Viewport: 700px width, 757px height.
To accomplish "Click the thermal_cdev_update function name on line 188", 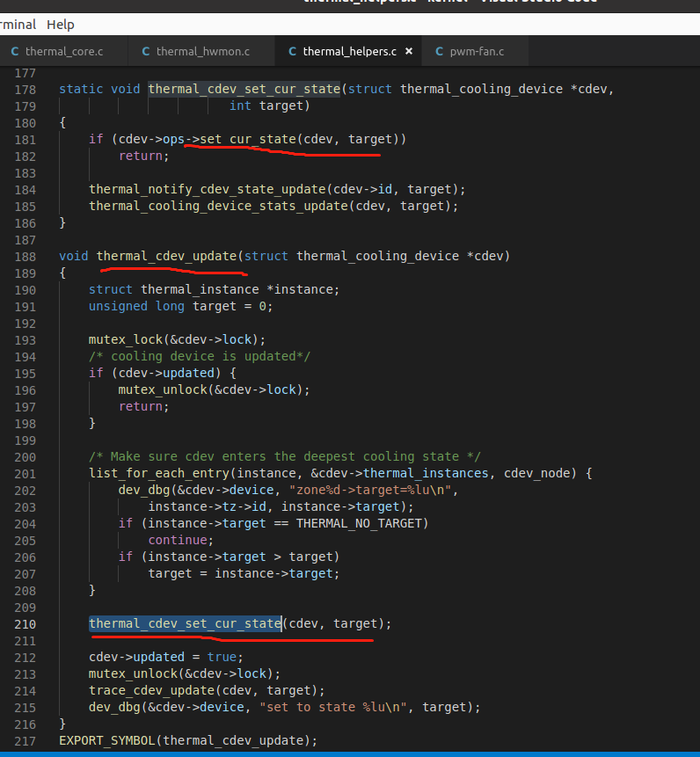I will coord(167,256).
